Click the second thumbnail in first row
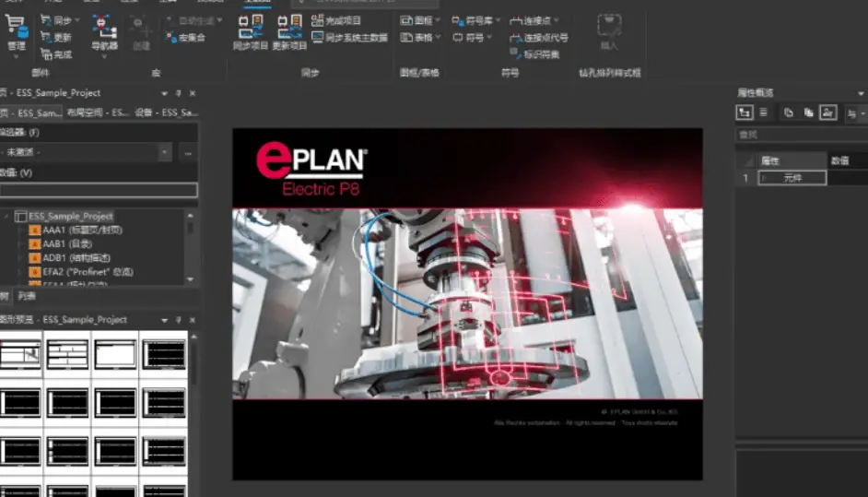 [67, 355]
